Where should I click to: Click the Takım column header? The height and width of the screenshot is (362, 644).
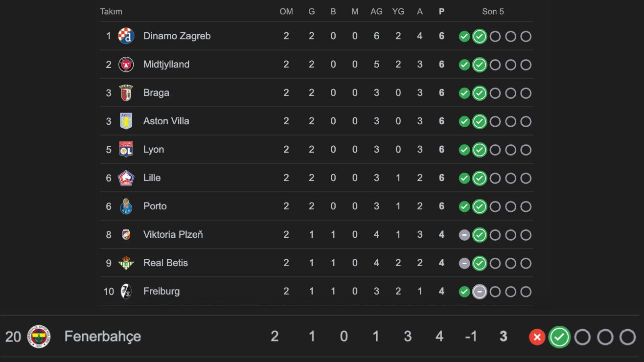111,12
